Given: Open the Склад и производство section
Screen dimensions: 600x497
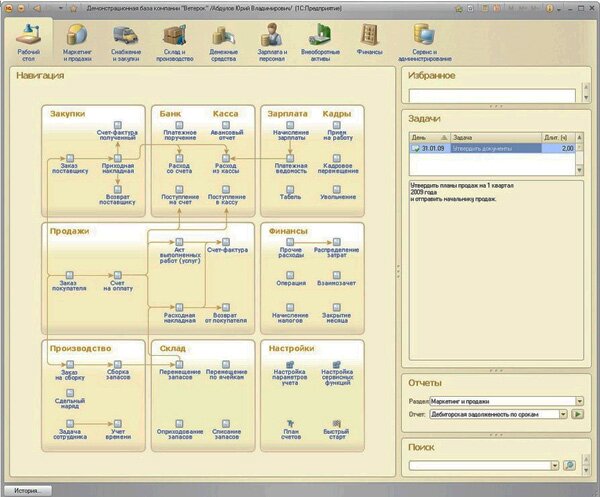Looking at the screenshot, I should (175, 42).
